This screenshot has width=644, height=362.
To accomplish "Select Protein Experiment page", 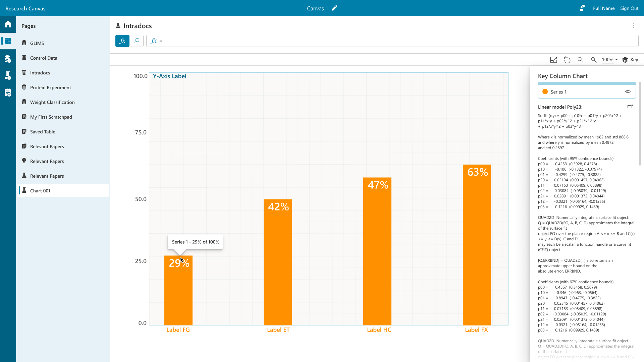I will (50, 87).
